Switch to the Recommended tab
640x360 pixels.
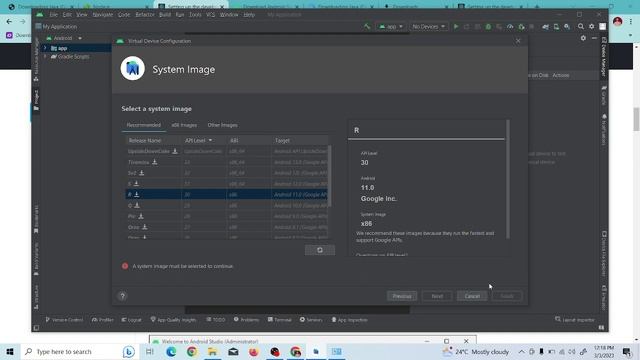coord(144,125)
